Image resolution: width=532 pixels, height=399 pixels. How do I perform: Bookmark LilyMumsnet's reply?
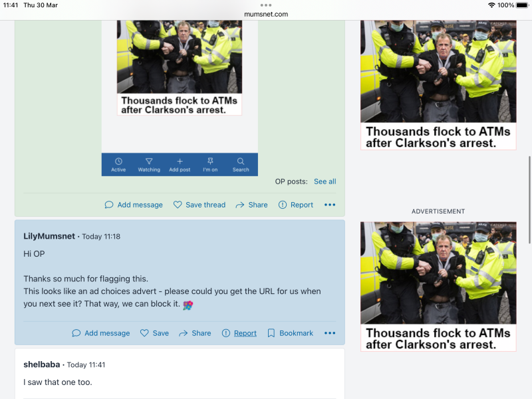291,333
